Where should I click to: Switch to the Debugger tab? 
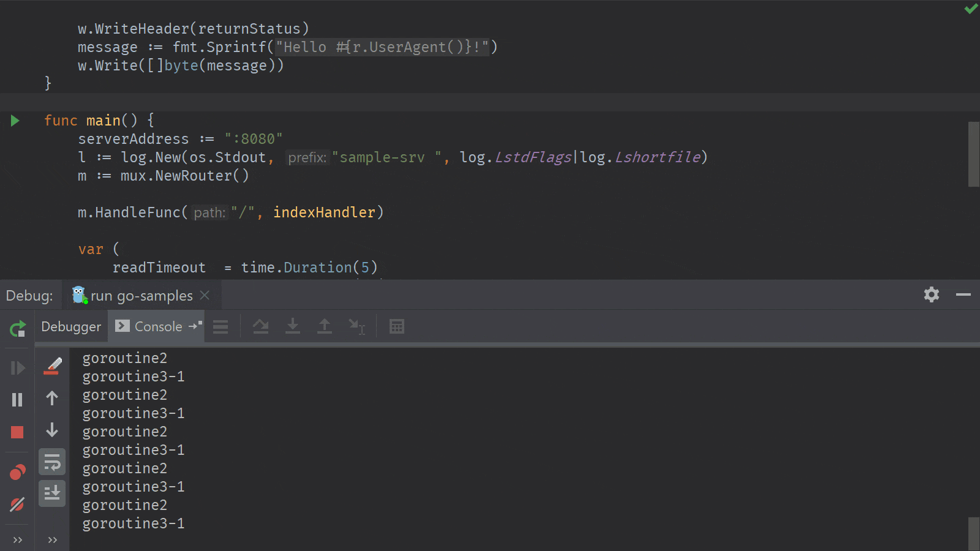(x=70, y=326)
